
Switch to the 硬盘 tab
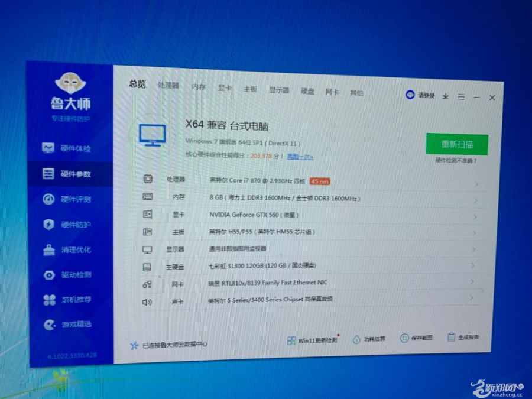pyautogui.click(x=308, y=91)
